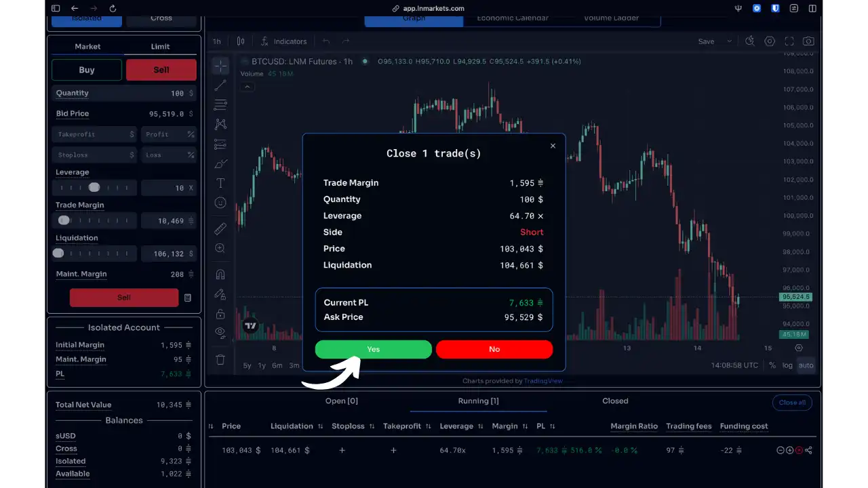Toggle auto scale on the chart
Image resolution: width=868 pixels, height=488 pixels.
point(806,365)
